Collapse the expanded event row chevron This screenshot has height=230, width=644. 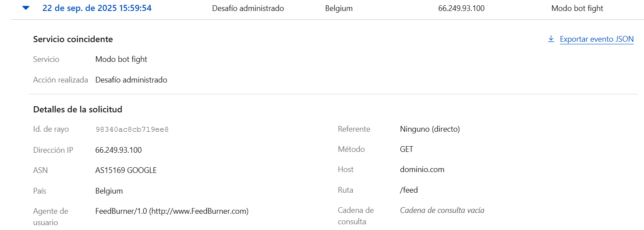point(26,8)
